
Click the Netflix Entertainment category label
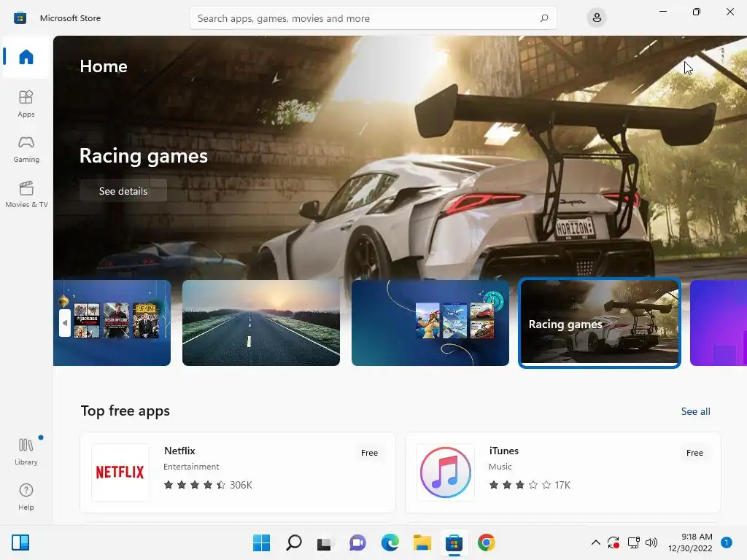pyautogui.click(x=191, y=467)
